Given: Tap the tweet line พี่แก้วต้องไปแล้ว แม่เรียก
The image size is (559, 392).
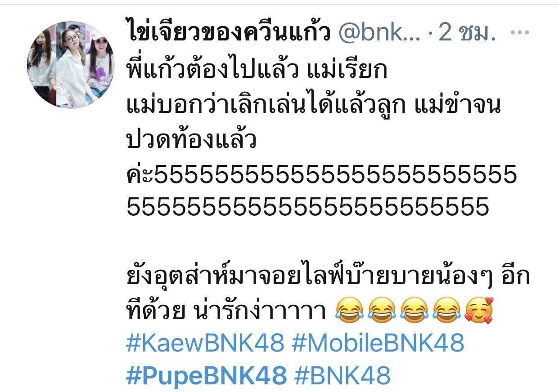Looking at the screenshot, I should coord(257,71).
